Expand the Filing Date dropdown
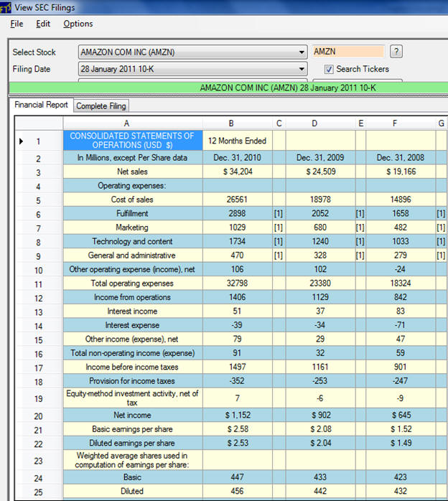 click(x=301, y=69)
